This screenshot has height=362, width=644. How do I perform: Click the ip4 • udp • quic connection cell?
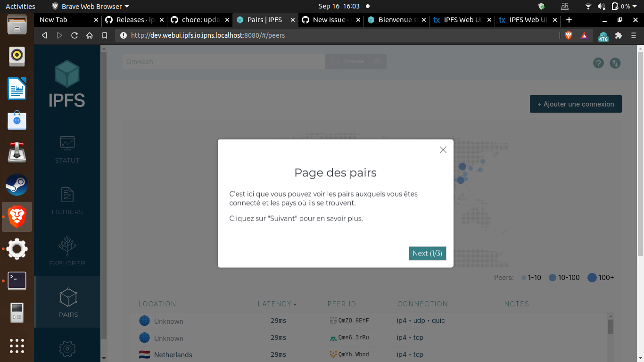pyautogui.click(x=421, y=321)
